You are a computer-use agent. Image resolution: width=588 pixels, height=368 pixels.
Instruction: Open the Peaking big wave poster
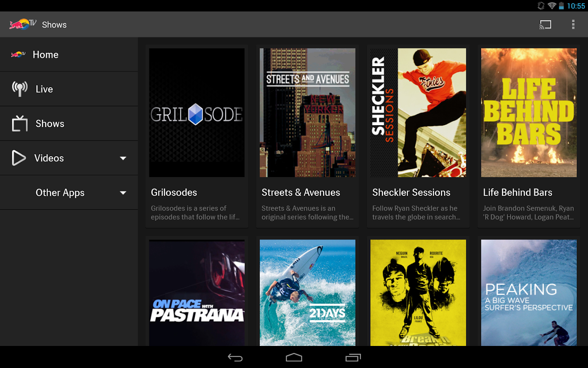pos(529,292)
